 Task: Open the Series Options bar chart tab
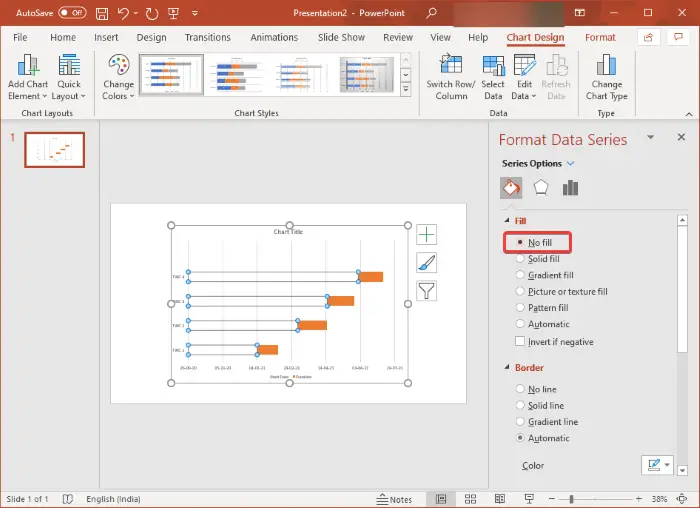pos(570,187)
